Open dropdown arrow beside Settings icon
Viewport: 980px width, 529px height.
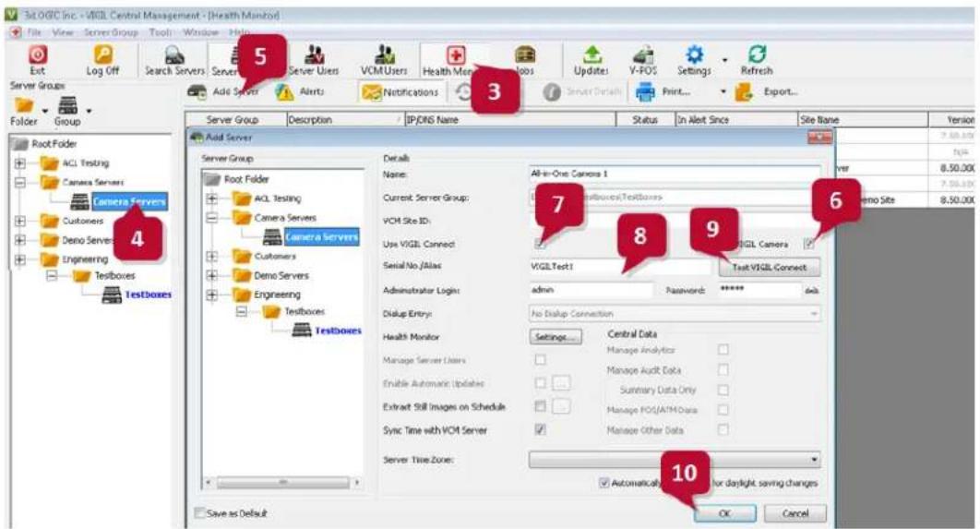[725, 61]
